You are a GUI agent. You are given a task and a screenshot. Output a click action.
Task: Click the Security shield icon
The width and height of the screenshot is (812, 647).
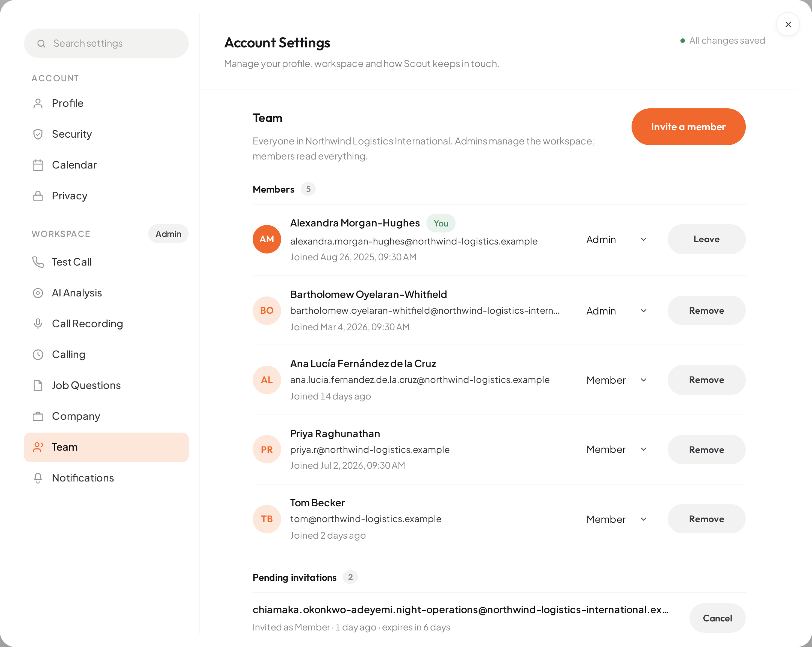click(38, 134)
